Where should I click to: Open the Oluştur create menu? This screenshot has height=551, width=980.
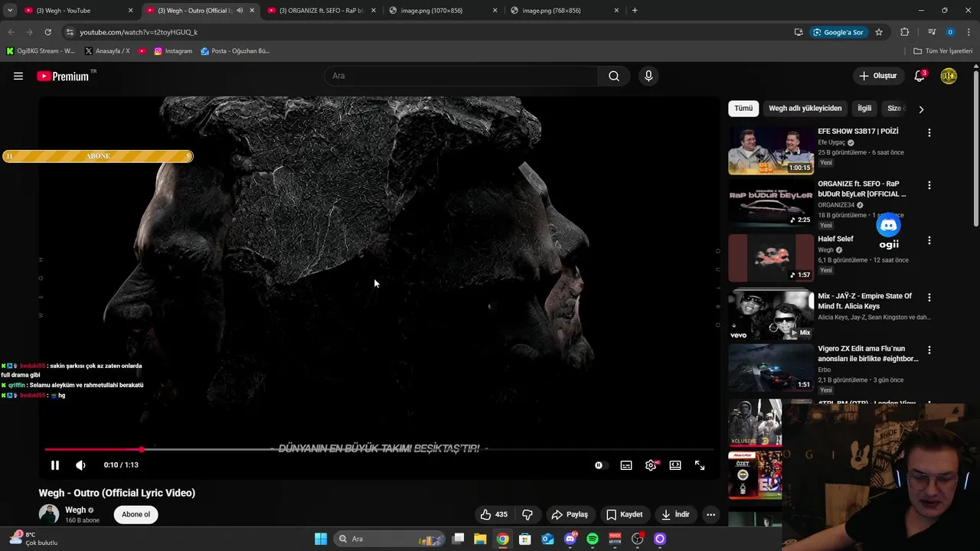[877, 76]
